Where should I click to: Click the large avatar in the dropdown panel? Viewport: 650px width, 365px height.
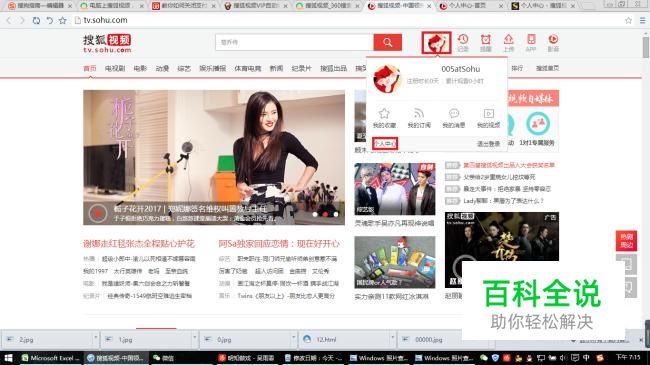tap(387, 78)
